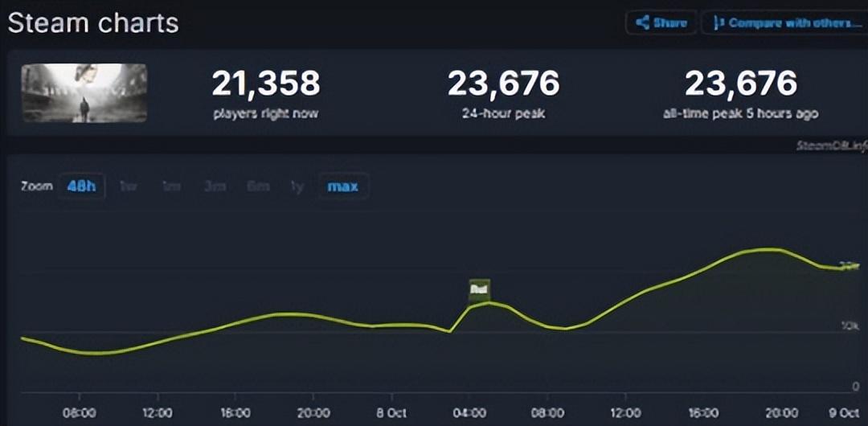
Task: Click the all-time peak 5 hours ago text
Action: pyautogui.click(x=741, y=114)
